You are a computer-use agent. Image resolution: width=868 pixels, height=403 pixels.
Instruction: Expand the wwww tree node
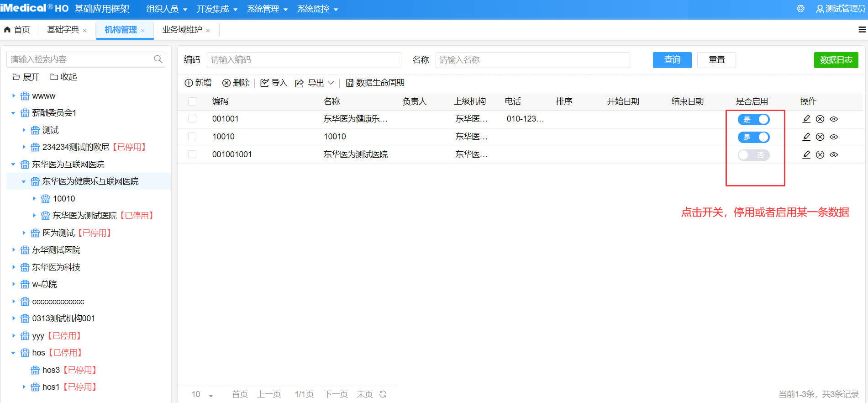click(x=14, y=96)
